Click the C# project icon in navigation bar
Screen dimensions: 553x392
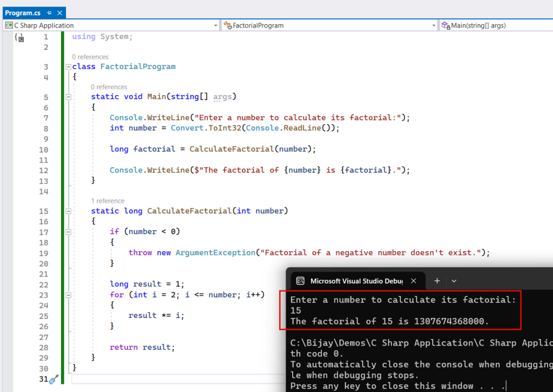8,25
